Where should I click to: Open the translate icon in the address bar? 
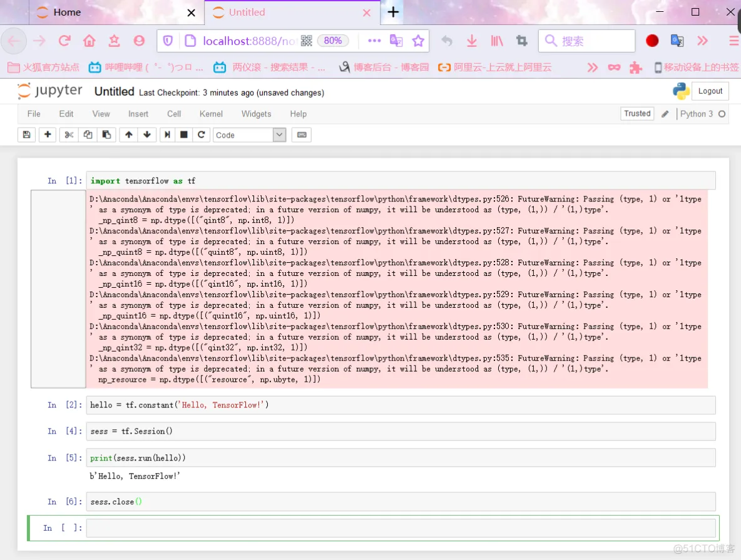click(x=396, y=41)
